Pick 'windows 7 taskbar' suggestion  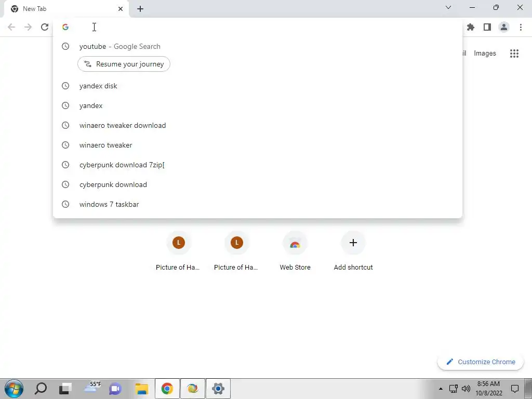[258, 204]
